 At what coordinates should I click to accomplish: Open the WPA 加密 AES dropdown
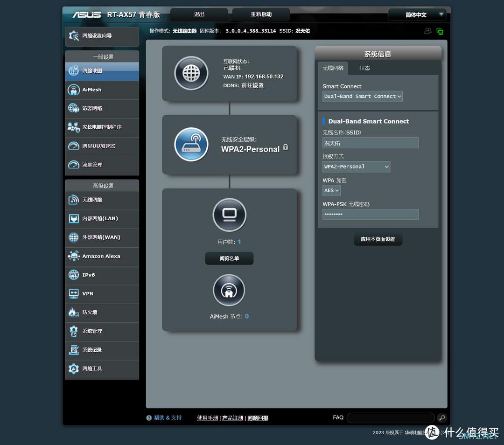click(x=331, y=190)
